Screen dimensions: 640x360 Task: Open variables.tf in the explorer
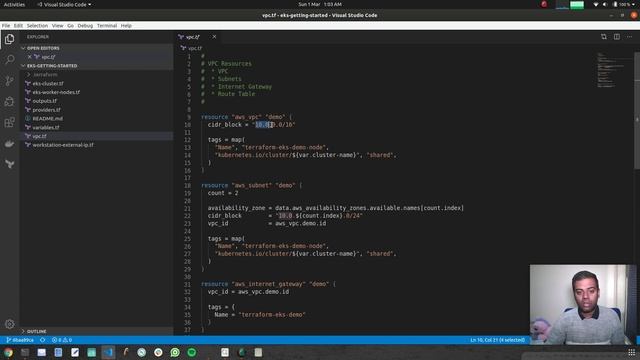[x=97, y=127]
